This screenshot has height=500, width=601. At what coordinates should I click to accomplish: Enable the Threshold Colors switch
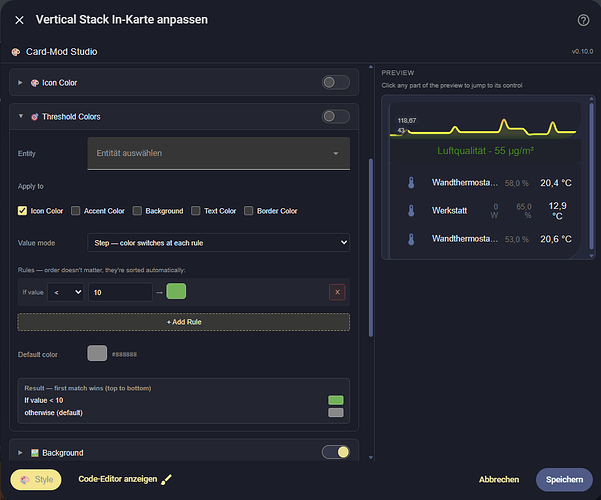(335, 116)
